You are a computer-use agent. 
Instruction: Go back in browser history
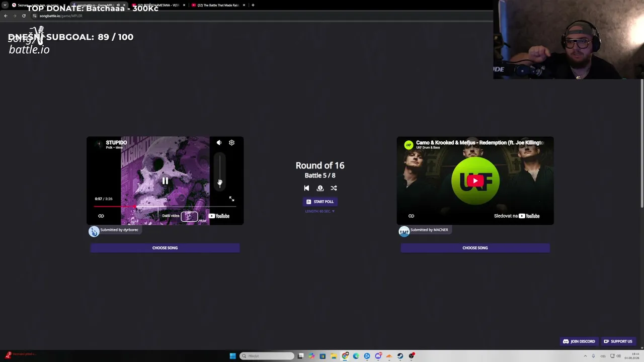pyautogui.click(x=6, y=16)
